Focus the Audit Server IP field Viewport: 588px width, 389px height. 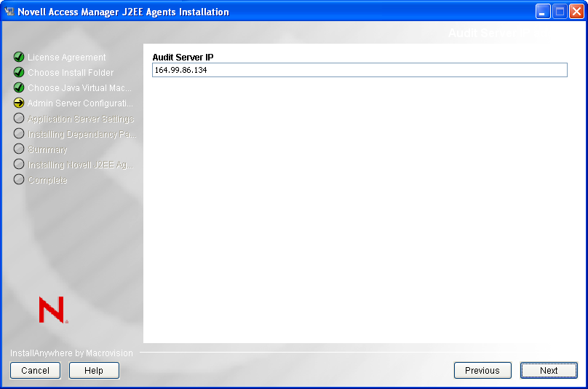click(x=359, y=70)
